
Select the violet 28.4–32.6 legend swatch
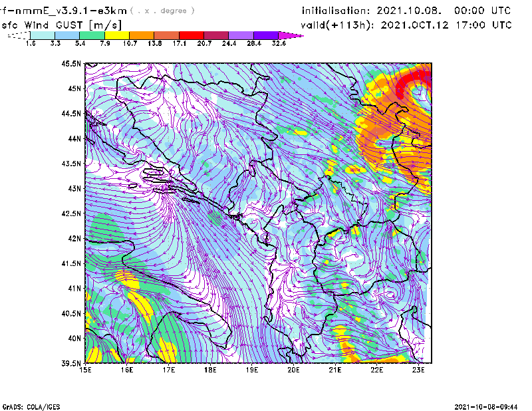tap(266, 35)
